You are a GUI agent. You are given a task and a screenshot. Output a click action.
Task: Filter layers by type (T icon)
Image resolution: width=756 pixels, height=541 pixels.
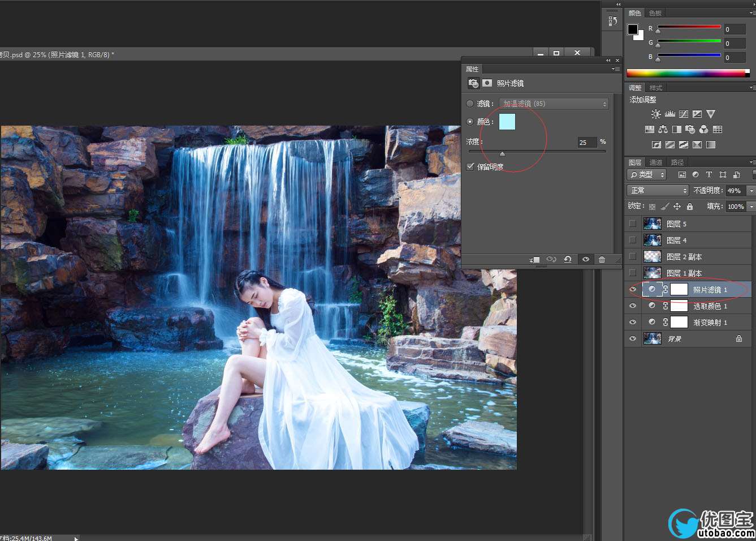709,175
